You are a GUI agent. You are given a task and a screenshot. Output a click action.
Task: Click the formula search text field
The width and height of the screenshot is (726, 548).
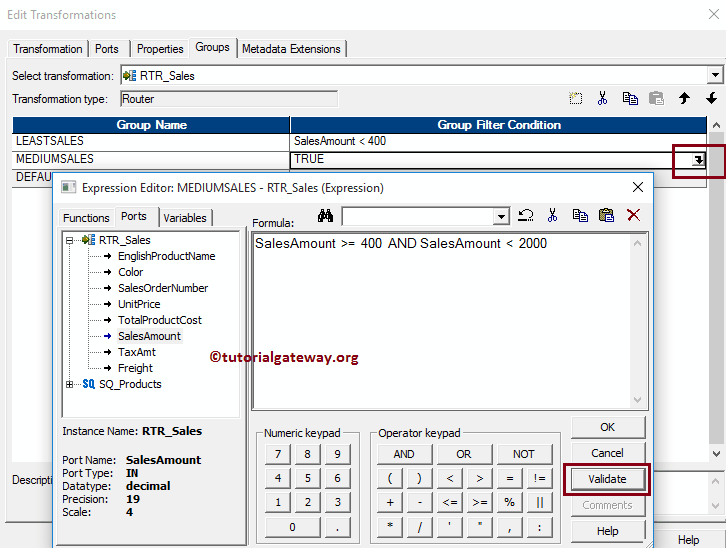coord(418,216)
